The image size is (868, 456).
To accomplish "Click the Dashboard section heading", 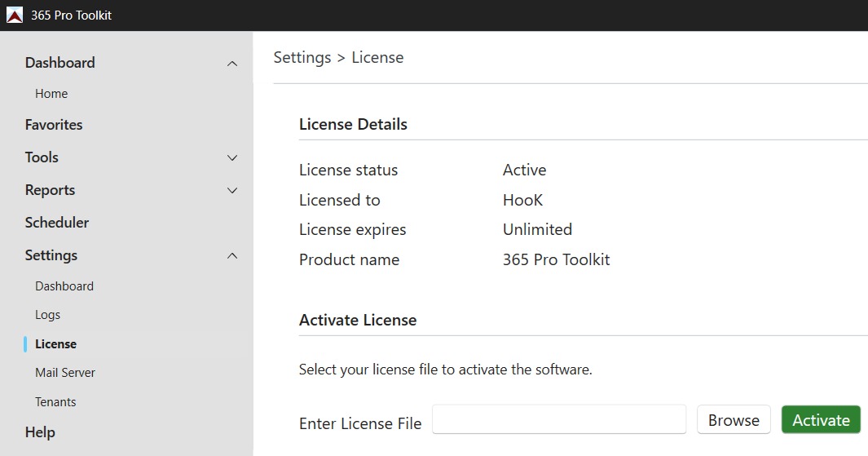I will pyautogui.click(x=59, y=63).
